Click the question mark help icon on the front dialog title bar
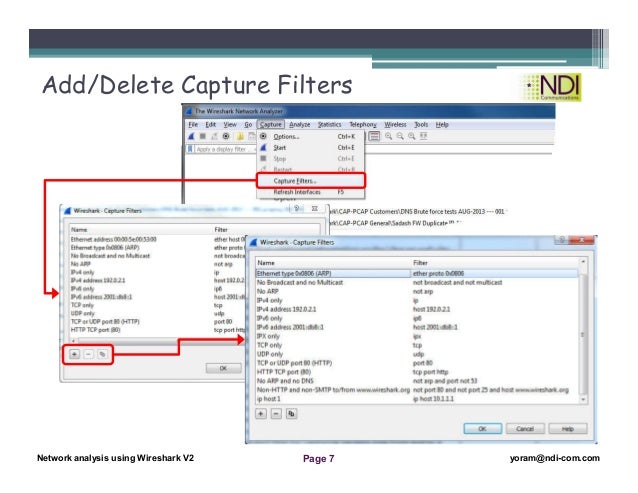The image size is (638, 493). [x=562, y=240]
